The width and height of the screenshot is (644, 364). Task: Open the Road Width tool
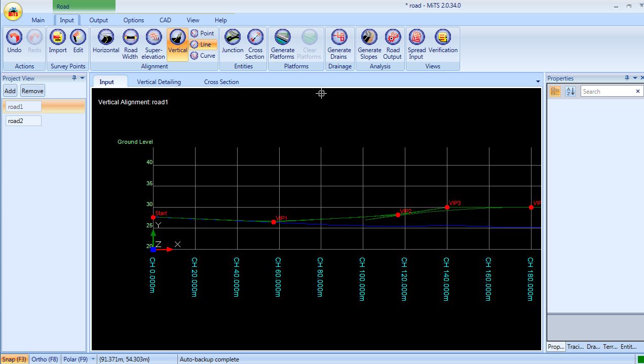(130, 38)
